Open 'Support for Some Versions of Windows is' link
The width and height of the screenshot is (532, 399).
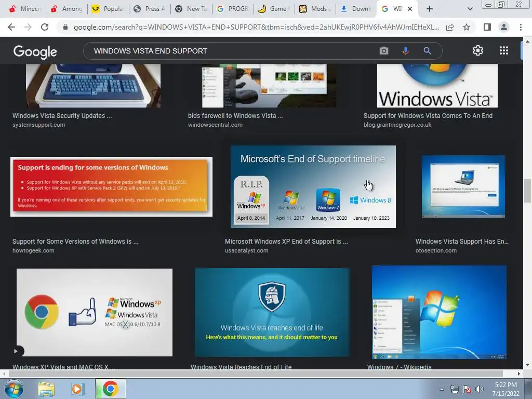tap(75, 242)
